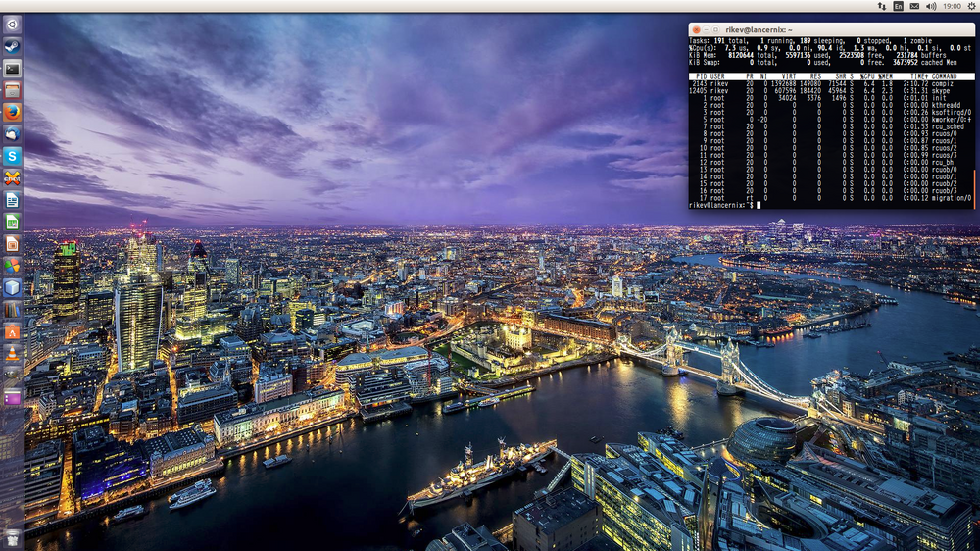Open the messaging envelope indicator

click(914, 6)
